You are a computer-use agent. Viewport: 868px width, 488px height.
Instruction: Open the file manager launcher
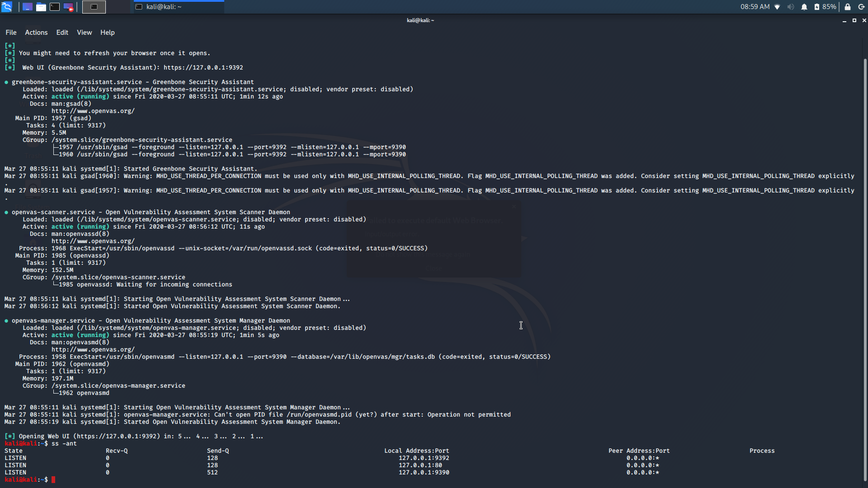point(41,7)
